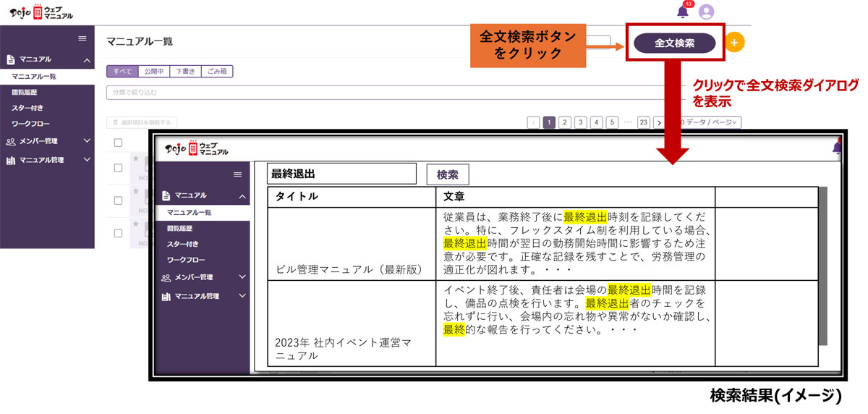The image size is (868, 414).
Task: Click the マニュアル管理 chart icon in the sidebar
Action: pos(11,160)
